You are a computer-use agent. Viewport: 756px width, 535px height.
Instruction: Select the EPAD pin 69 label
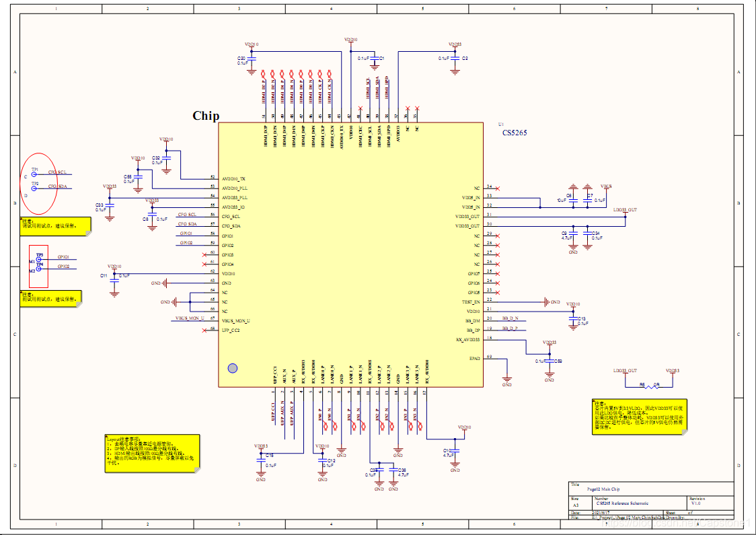(x=474, y=359)
